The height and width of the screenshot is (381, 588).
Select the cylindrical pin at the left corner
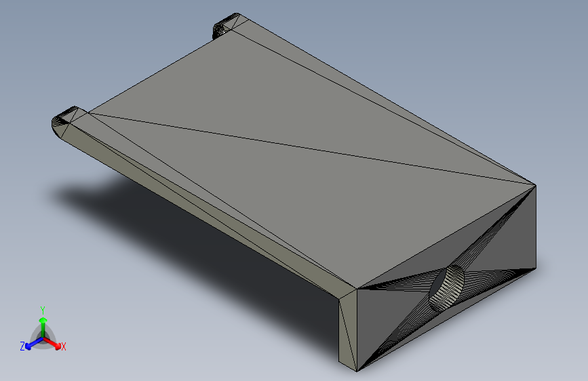point(64,121)
